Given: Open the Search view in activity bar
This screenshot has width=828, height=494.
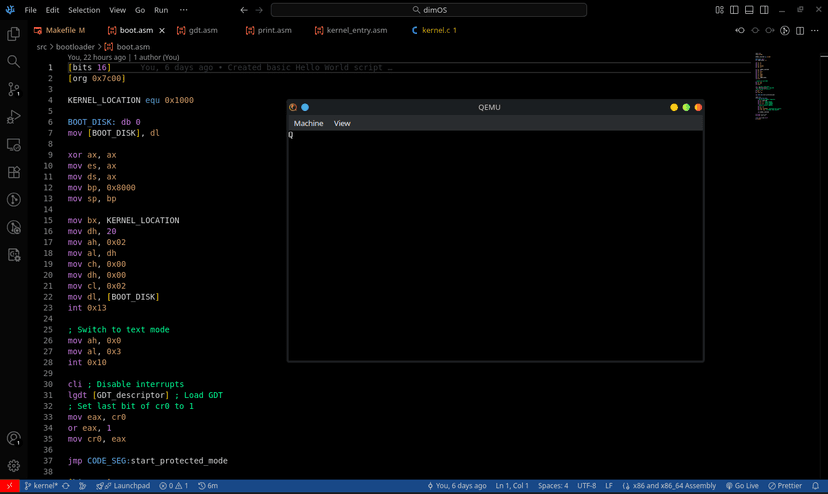Looking at the screenshot, I should point(14,62).
